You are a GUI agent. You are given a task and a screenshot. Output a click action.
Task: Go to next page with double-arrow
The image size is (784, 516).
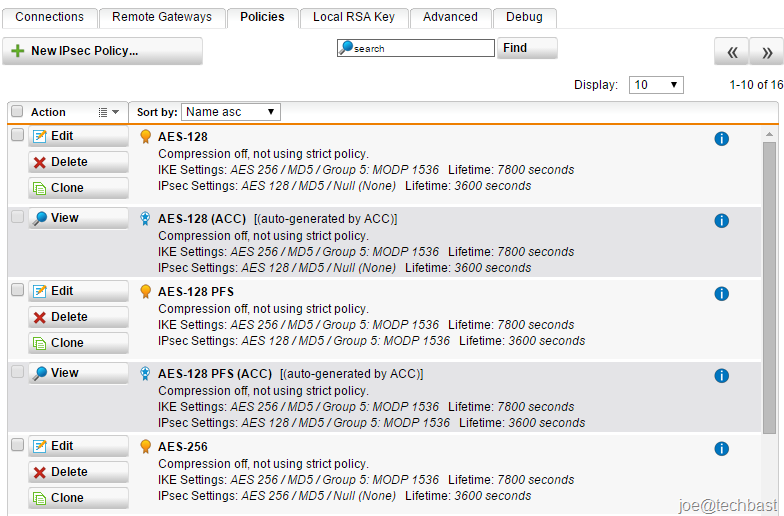767,52
